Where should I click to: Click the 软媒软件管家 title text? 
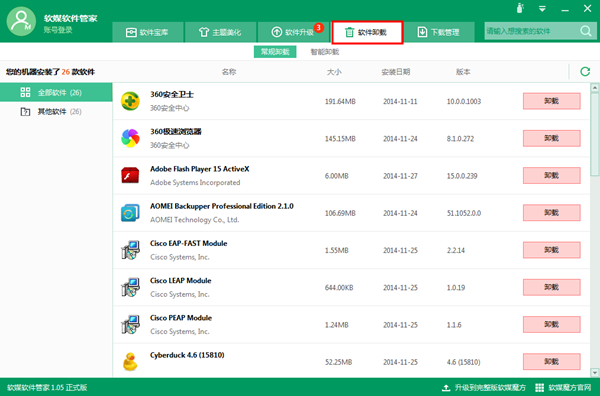(x=70, y=18)
